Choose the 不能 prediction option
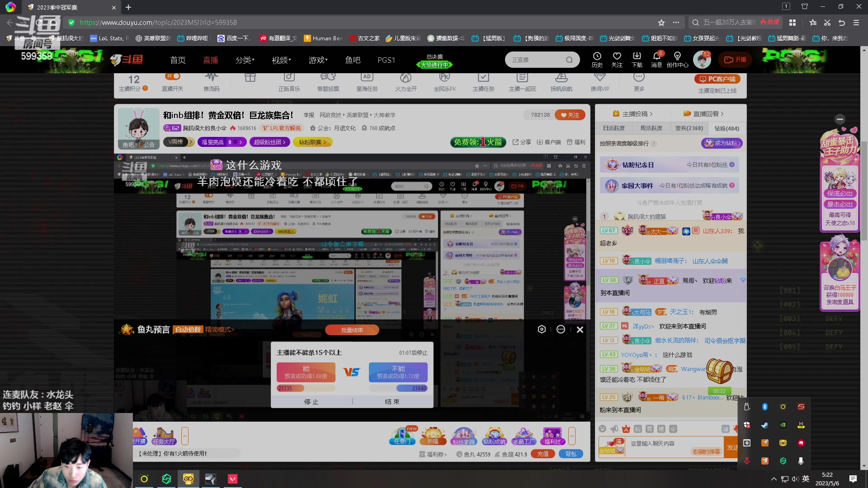Viewport: 868px width, 488px height. [398, 372]
